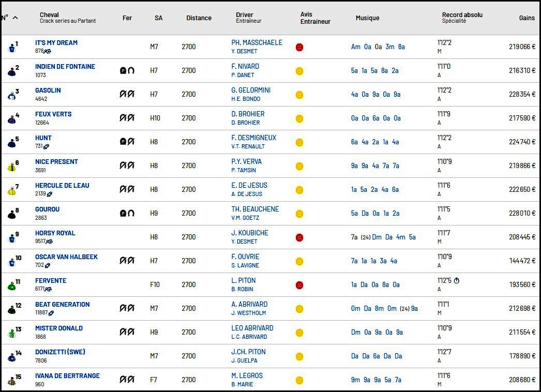This screenshot has height=392, width=541.
Task: Click the shoeing icons for HUNT
Action: 127,142
